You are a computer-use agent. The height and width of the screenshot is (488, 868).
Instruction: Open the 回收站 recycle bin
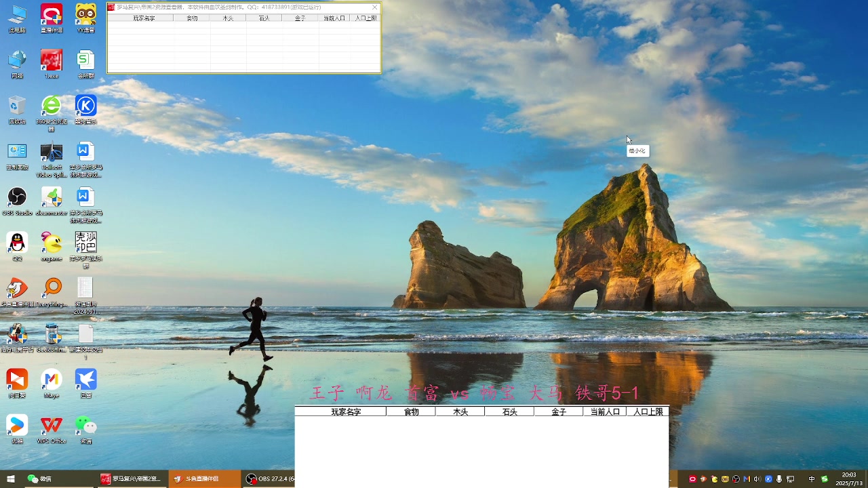click(x=17, y=110)
